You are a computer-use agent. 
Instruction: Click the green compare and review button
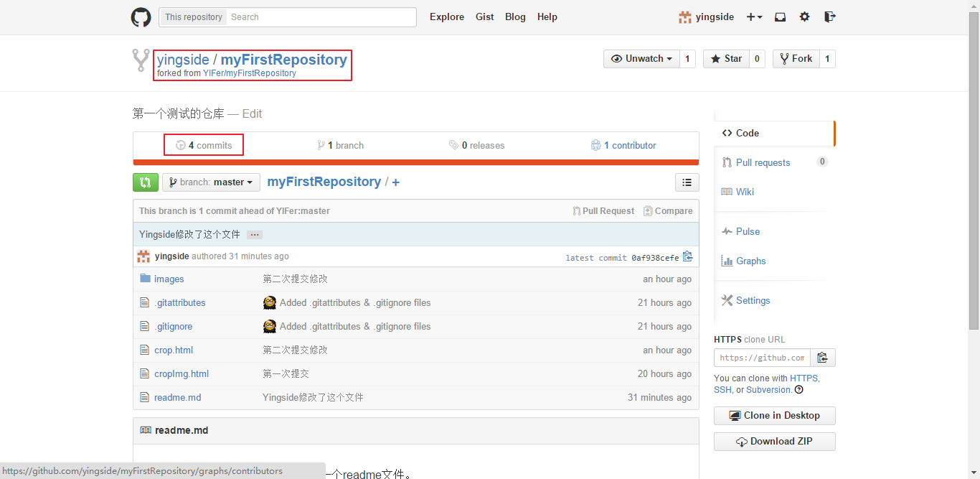point(146,182)
